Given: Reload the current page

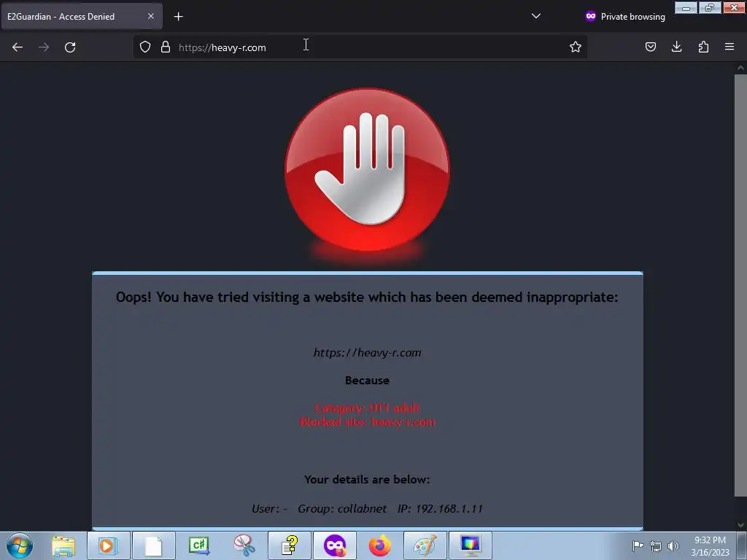Looking at the screenshot, I should click(x=70, y=47).
